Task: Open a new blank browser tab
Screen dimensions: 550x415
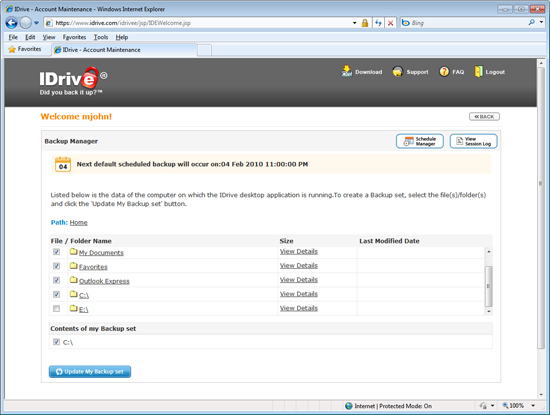Action: [204, 50]
